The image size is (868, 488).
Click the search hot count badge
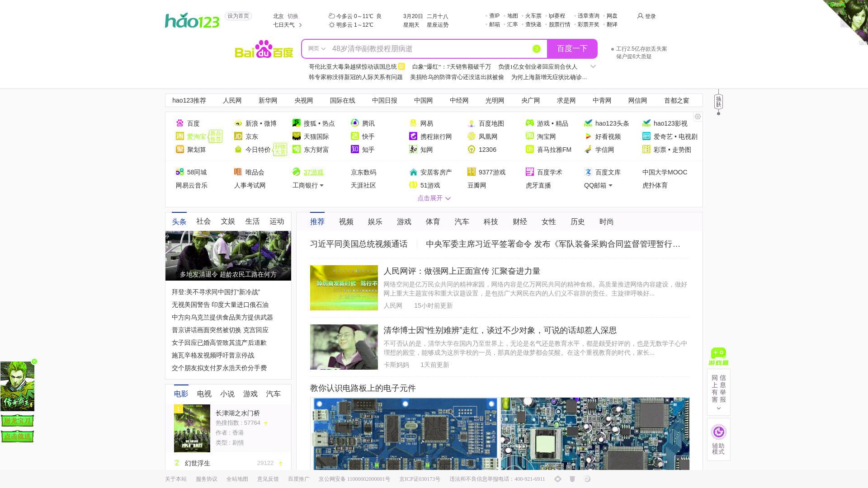537,49
